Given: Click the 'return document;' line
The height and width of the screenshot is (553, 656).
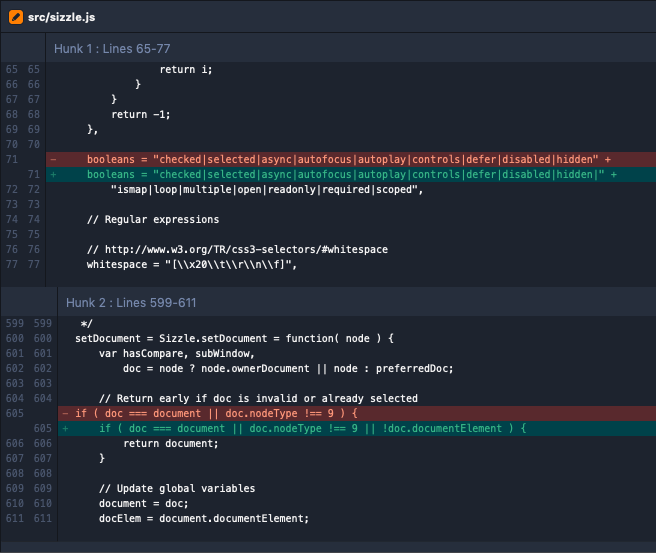Looking at the screenshot, I should (x=171, y=443).
